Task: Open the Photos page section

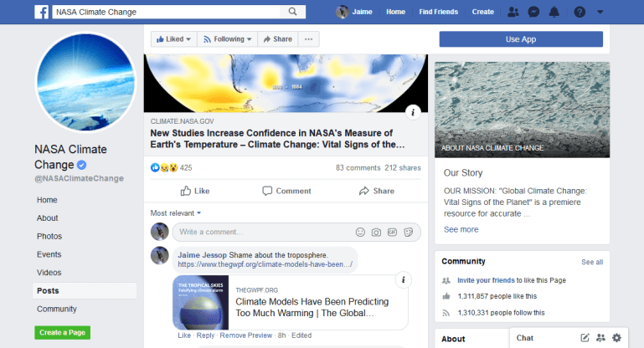Action: click(x=49, y=237)
